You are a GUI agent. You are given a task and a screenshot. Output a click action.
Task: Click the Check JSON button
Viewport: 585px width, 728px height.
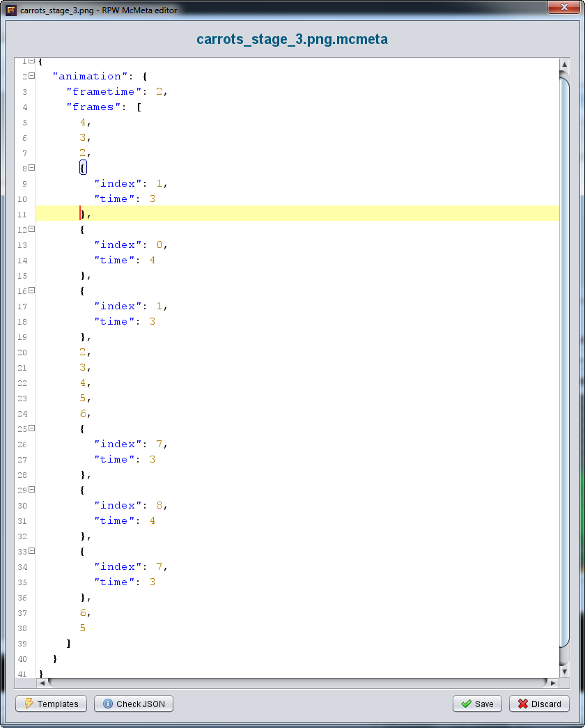click(134, 704)
